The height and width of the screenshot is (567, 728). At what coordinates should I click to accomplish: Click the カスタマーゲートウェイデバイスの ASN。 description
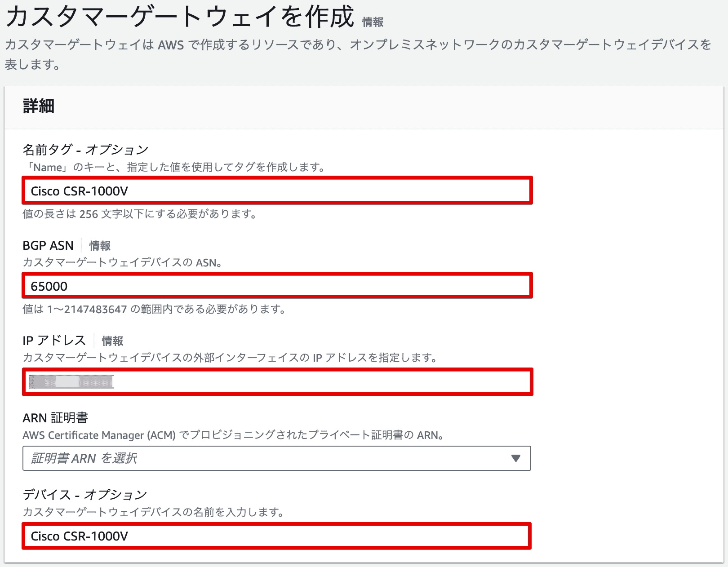click(123, 262)
